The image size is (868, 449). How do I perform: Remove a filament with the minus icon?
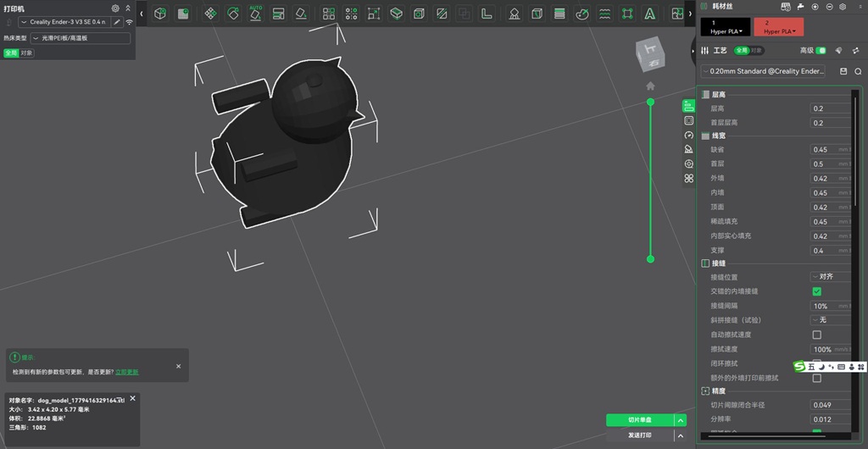click(829, 7)
